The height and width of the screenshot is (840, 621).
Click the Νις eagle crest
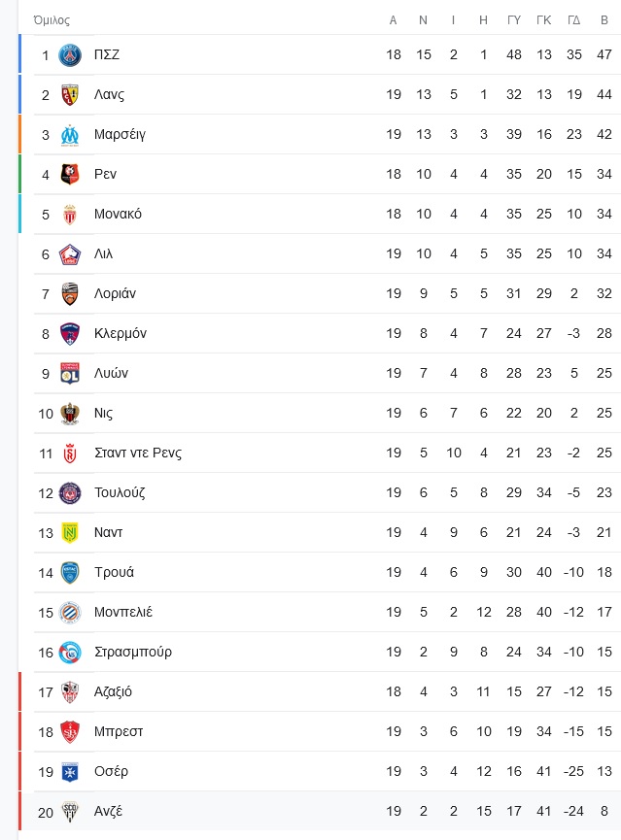pyautogui.click(x=70, y=414)
